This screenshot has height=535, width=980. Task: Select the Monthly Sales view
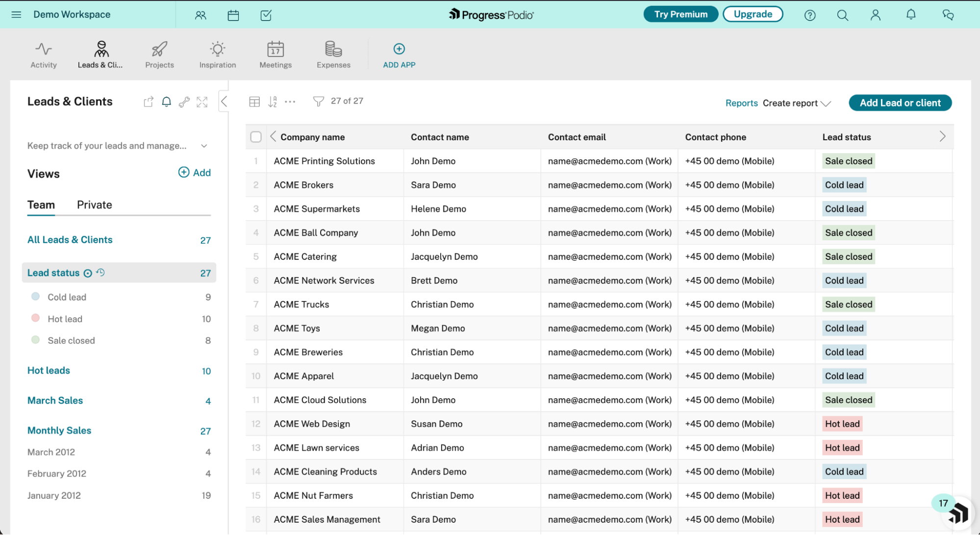point(59,431)
